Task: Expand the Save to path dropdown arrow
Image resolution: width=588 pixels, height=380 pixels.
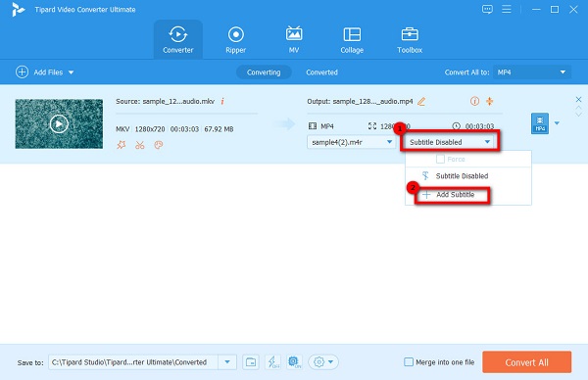Action: pos(227,362)
